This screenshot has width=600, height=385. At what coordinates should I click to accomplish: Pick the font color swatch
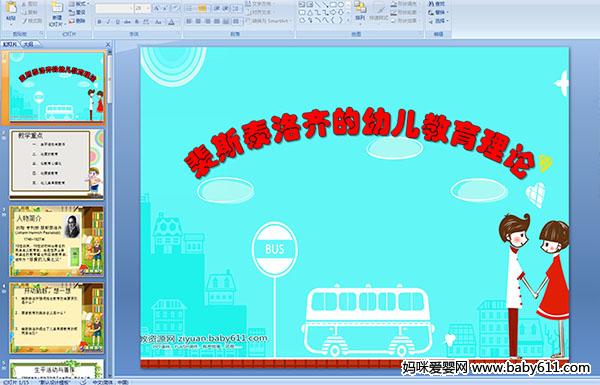click(x=172, y=22)
